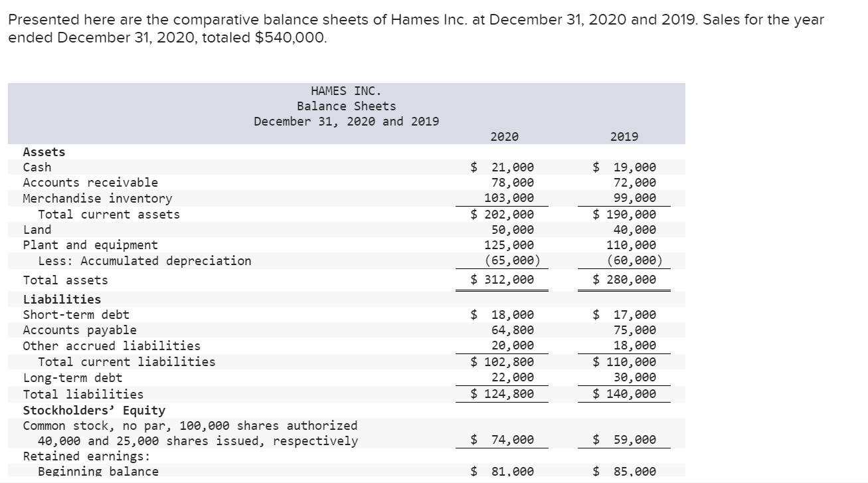Click 'December 31, 2020 and 2019' subtitle
This screenshot has height=483, width=868.
click(x=346, y=122)
